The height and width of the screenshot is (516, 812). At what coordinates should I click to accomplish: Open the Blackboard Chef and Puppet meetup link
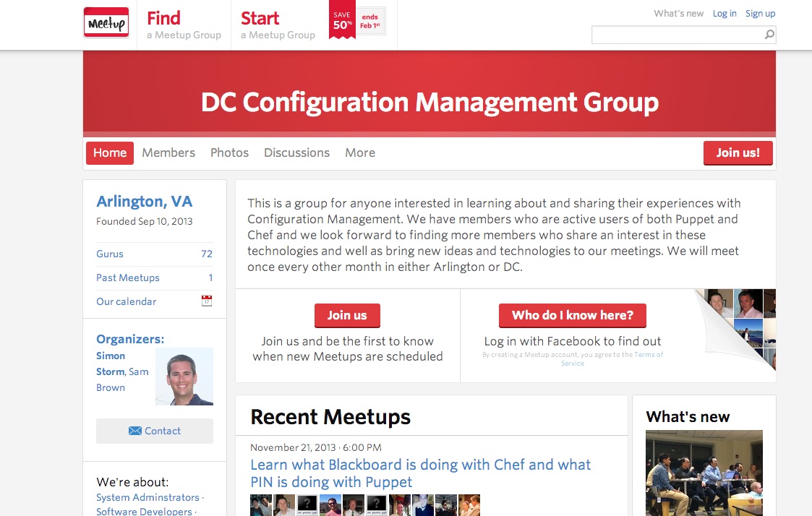421,473
